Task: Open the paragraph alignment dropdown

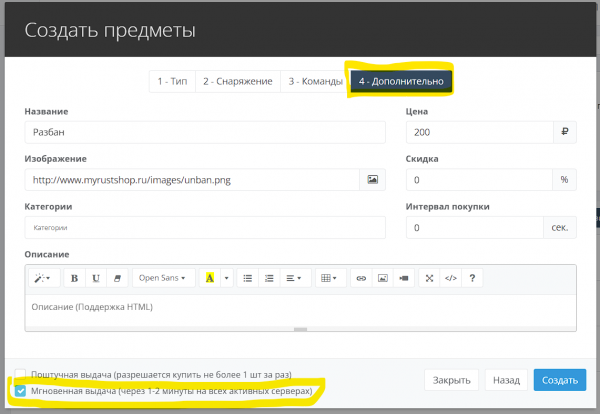Action: coord(294,278)
